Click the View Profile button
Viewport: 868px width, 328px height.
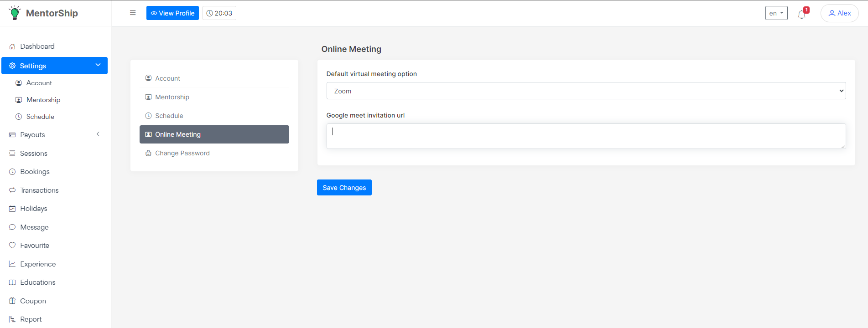pos(172,13)
